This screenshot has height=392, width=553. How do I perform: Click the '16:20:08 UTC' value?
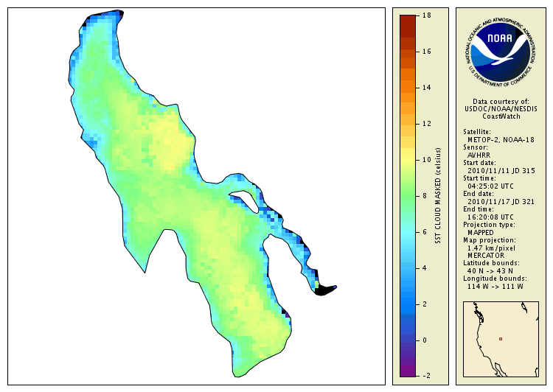coord(490,217)
